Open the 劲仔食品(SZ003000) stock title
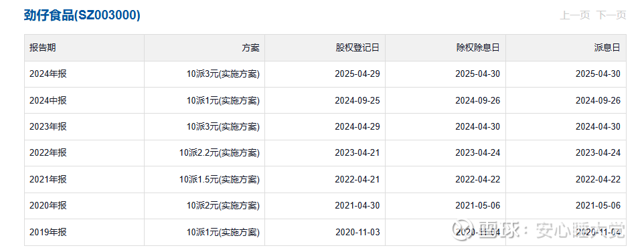Screen dimensions: 644x250 coord(82,15)
